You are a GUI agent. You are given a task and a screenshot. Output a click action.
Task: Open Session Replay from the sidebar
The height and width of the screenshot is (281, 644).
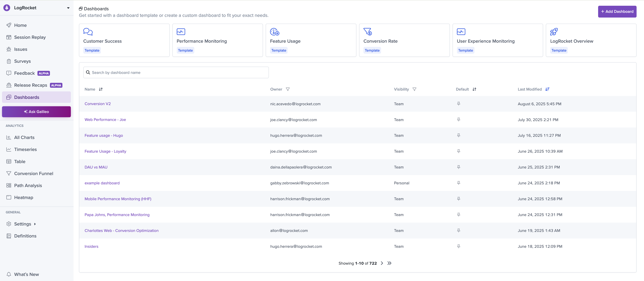[30, 37]
